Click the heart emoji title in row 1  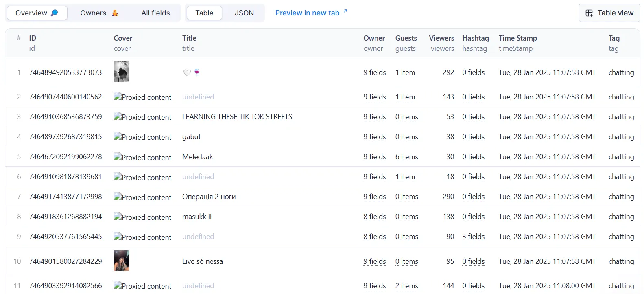187,72
